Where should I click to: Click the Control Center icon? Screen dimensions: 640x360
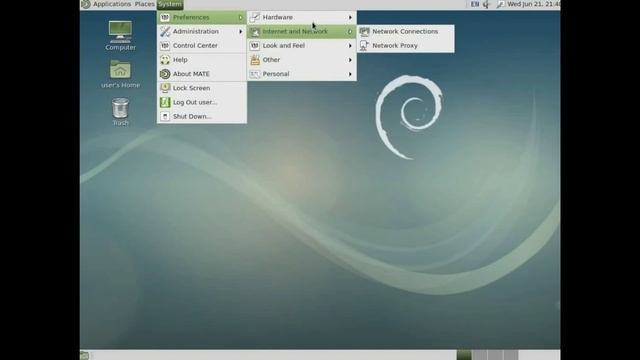coord(165,46)
